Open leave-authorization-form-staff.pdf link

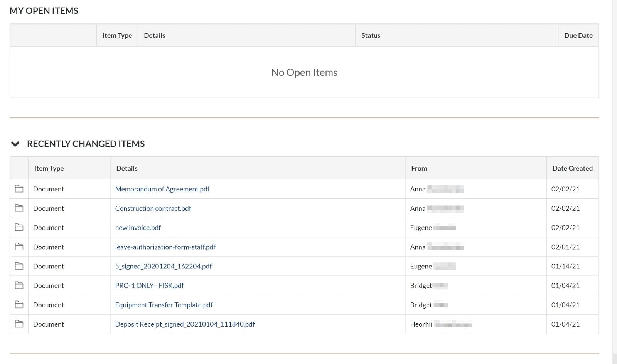(x=165, y=247)
